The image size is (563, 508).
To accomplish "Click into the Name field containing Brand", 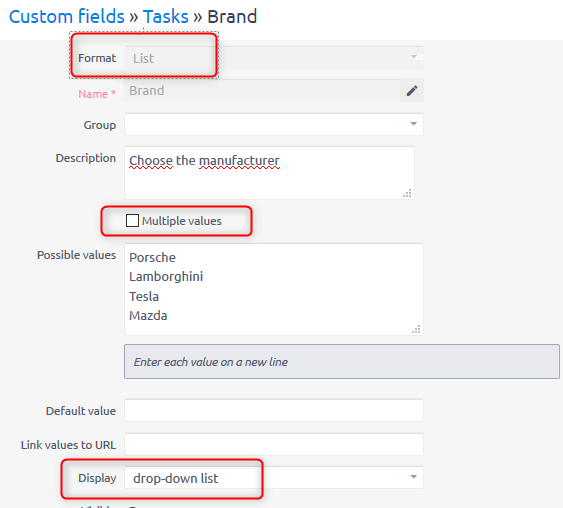I will pos(262,90).
